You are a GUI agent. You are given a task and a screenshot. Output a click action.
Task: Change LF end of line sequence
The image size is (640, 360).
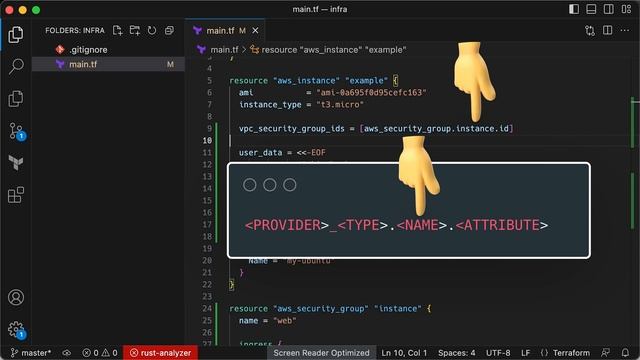[525, 353]
